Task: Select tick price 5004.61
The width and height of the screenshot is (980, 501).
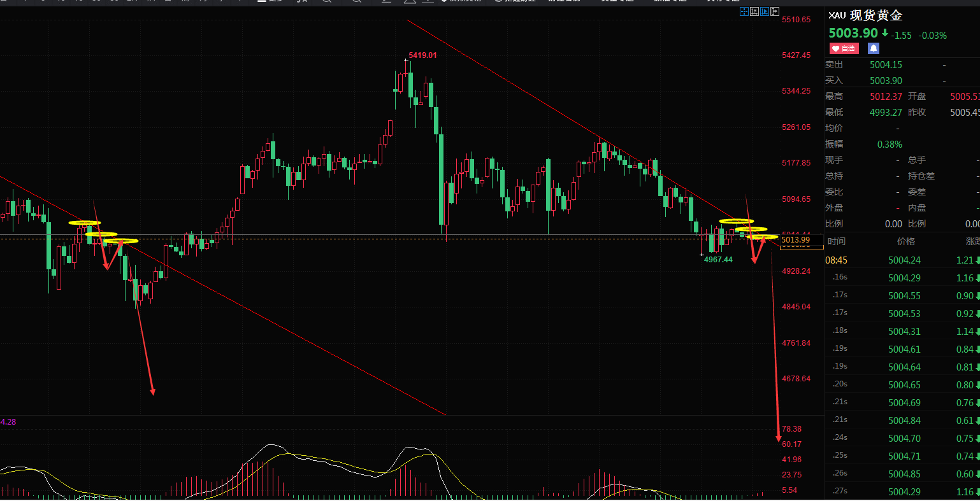Action: tap(904, 349)
